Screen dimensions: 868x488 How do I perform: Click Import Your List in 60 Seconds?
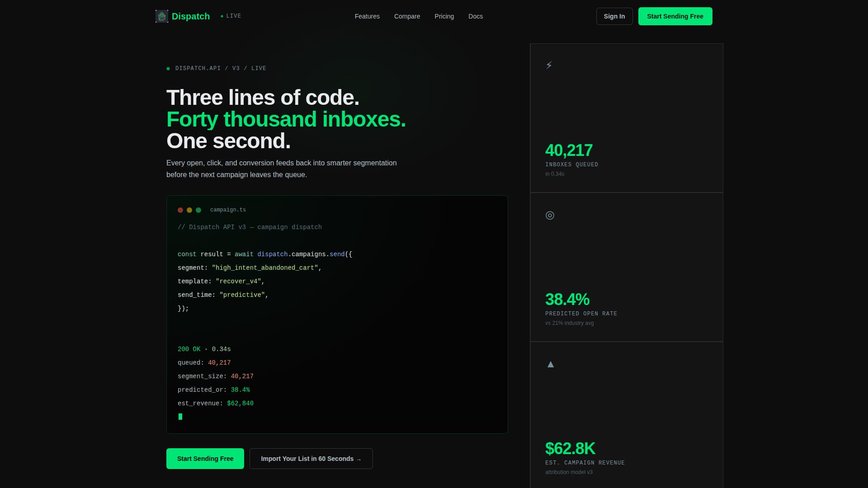coord(311,458)
